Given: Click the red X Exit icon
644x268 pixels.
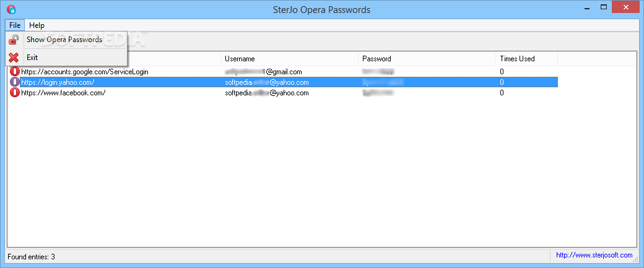Looking at the screenshot, I should [14, 58].
